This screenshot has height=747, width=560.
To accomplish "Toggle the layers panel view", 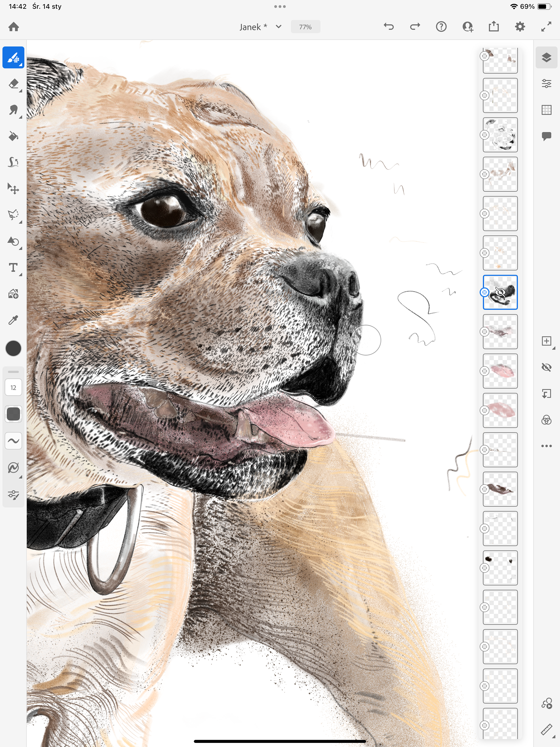I will click(x=546, y=57).
